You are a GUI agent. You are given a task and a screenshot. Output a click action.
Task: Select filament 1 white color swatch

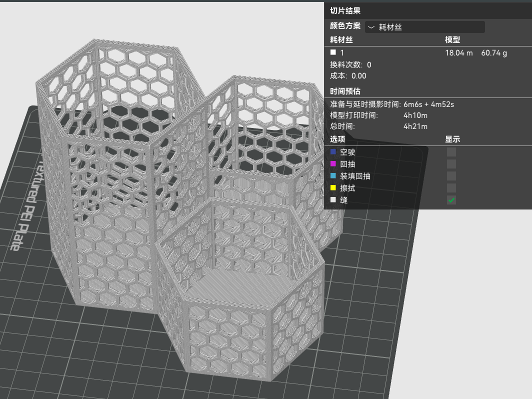[333, 52]
